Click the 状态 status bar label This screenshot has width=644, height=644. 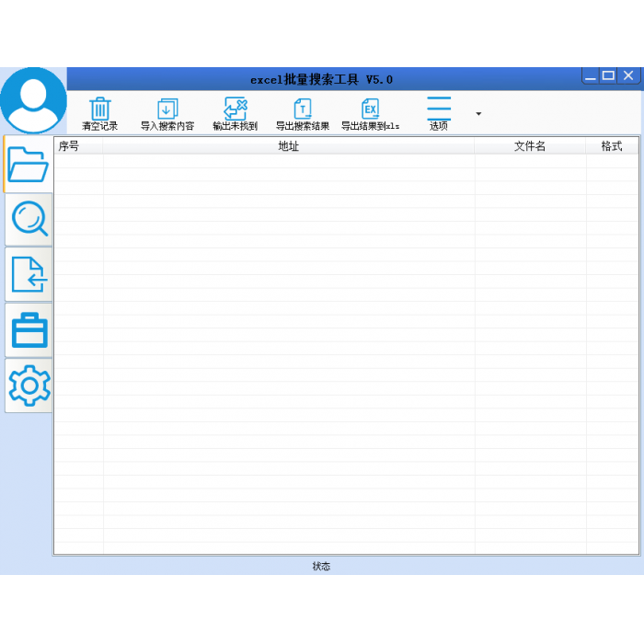(321, 567)
